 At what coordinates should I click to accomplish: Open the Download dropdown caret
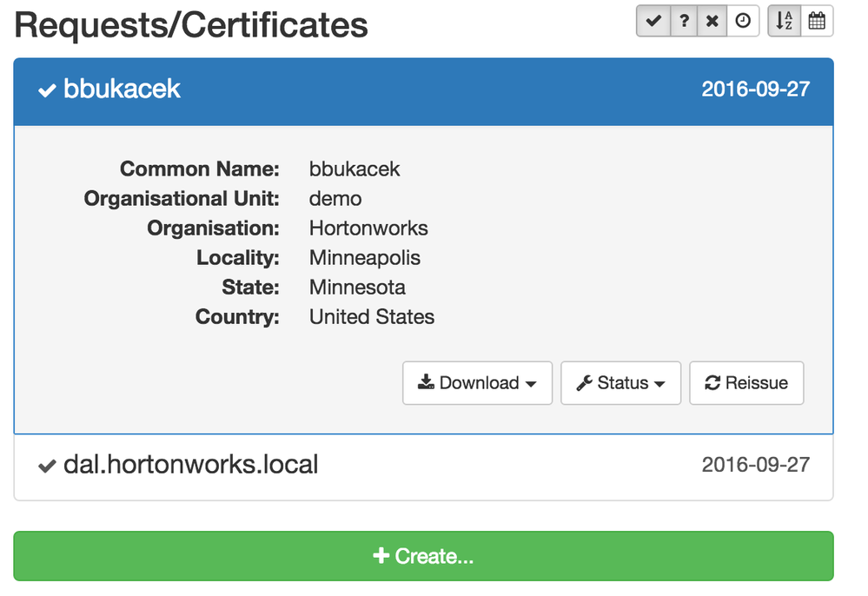[531, 384]
